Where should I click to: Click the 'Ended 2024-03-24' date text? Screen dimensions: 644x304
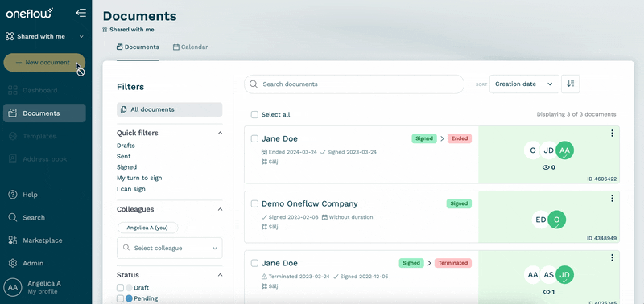click(x=293, y=152)
